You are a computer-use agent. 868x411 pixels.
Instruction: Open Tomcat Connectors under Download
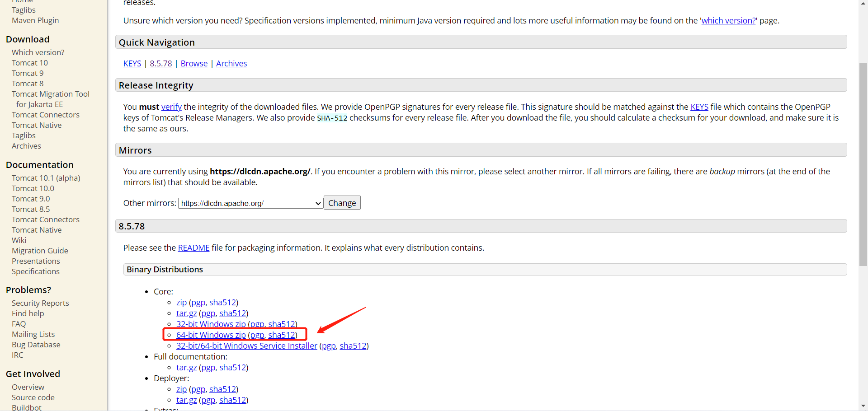(46, 115)
